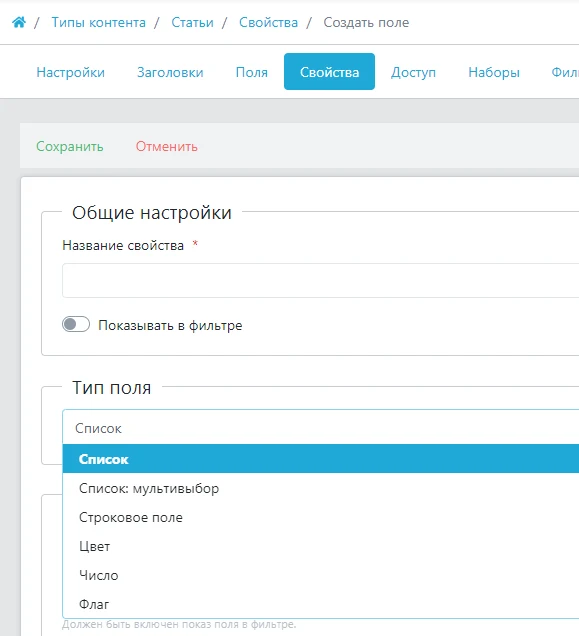Choose 'Список: мультивыбор' option

pyautogui.click(x=321, y=488)
